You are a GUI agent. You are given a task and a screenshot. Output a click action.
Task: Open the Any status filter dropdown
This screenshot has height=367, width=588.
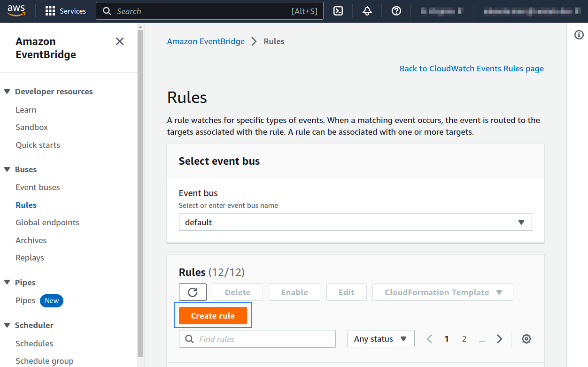click(x=381, y=339)
